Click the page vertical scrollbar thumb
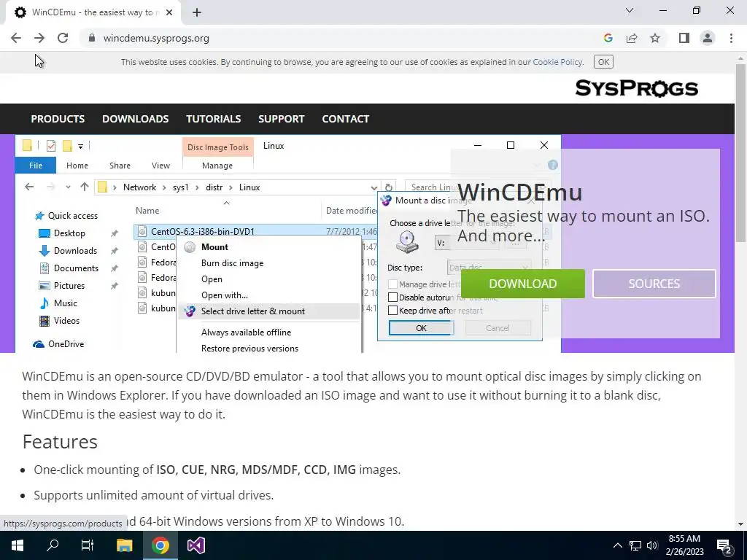Viewport: 747px width, 560px height. tap(740, 152)
